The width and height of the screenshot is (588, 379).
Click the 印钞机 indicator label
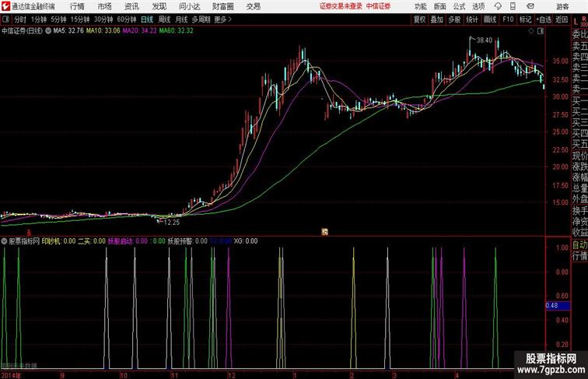click(x=51, y=241)
